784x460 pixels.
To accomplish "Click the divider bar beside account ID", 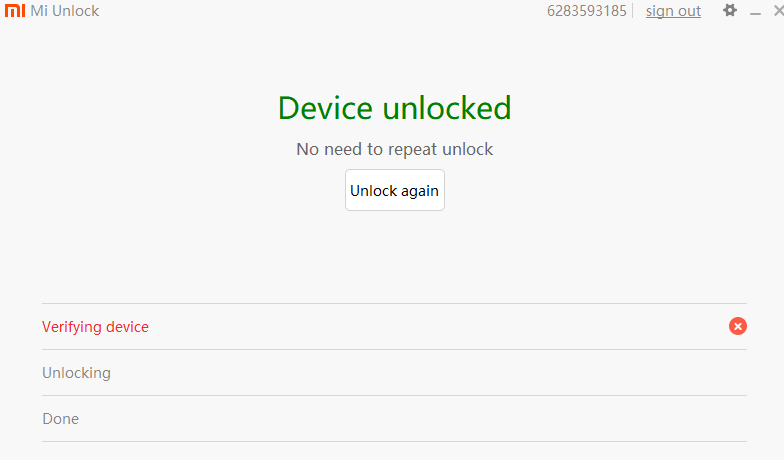I will click(x=632, y=11).
